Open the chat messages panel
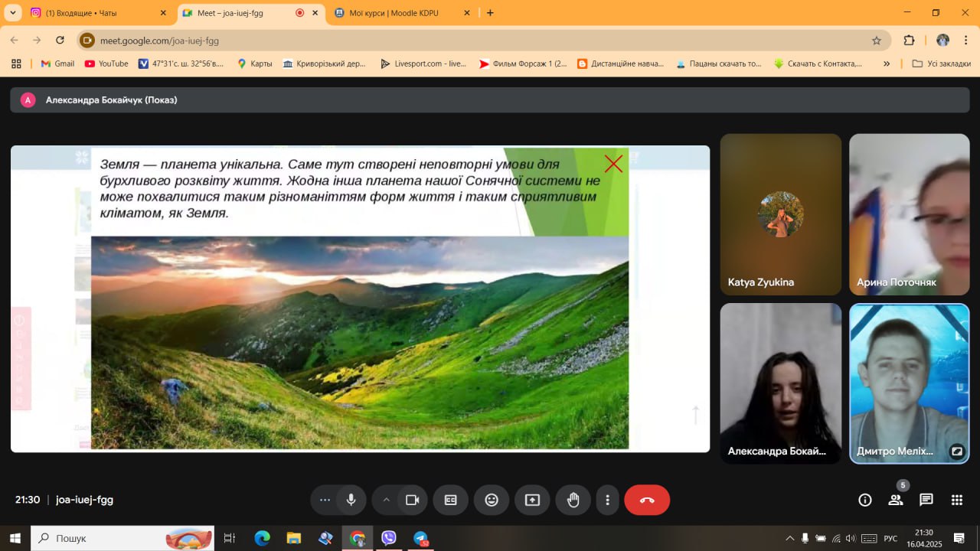The width and height of the screenshot is (980, 551). click(926, 500)
